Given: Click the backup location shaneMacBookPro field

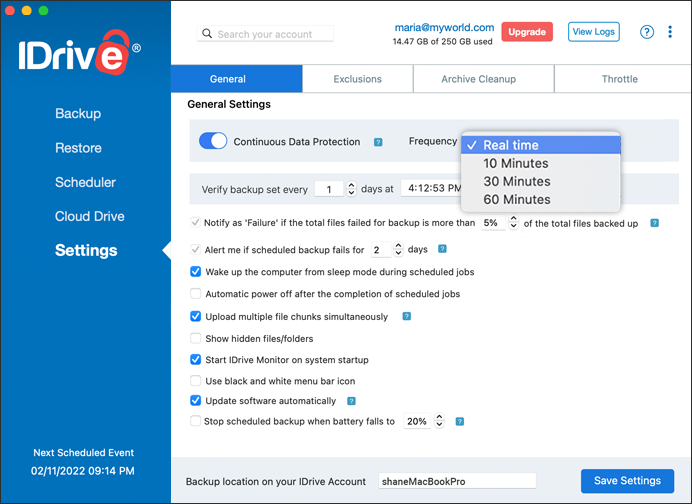Looking at the screenshot, I should point(457,481).
